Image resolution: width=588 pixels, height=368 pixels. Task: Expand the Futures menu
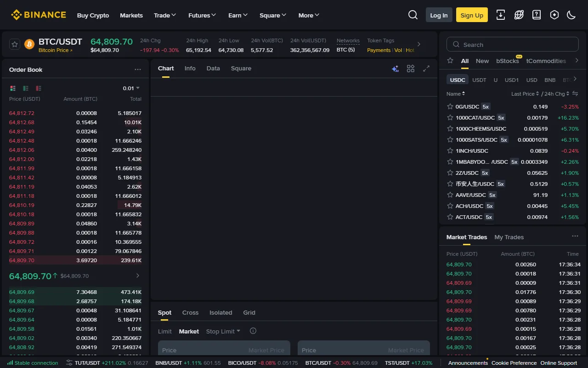[202, 15]
